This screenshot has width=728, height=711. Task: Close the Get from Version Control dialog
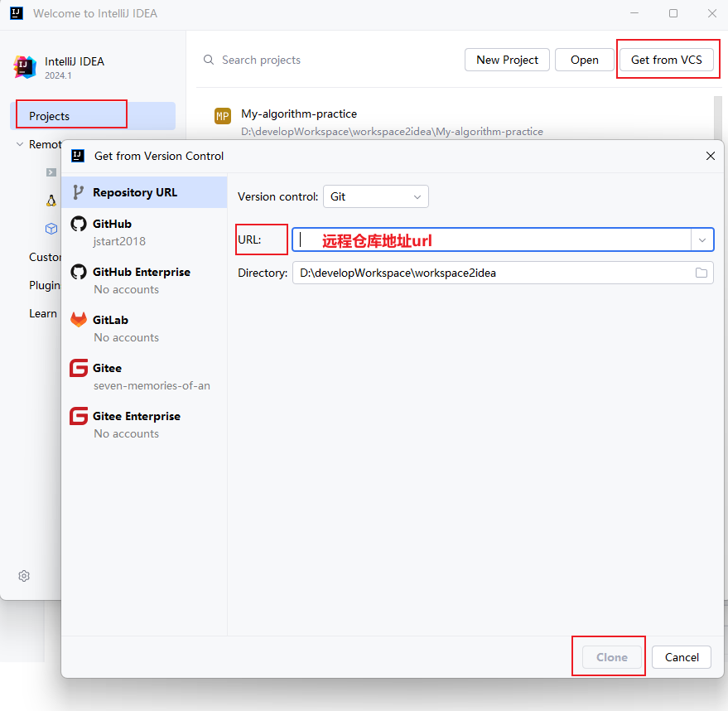(x=711, y=156)
